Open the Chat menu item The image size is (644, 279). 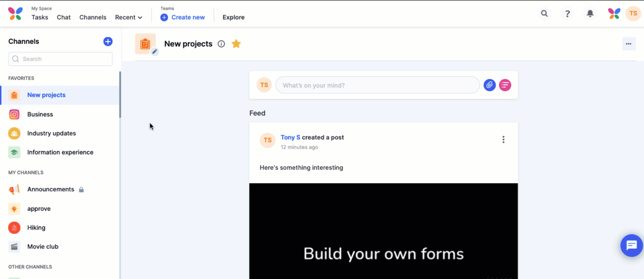click(64, 17)
